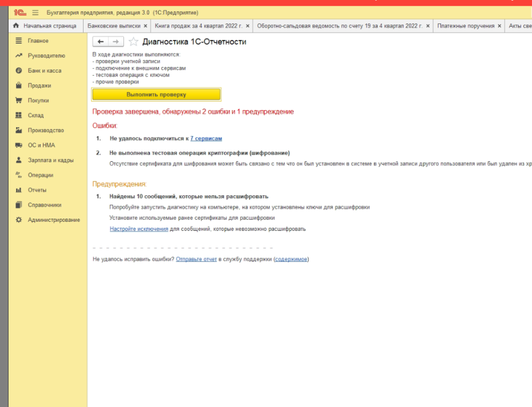Open the Продажи section

click(x=39, y=86)
